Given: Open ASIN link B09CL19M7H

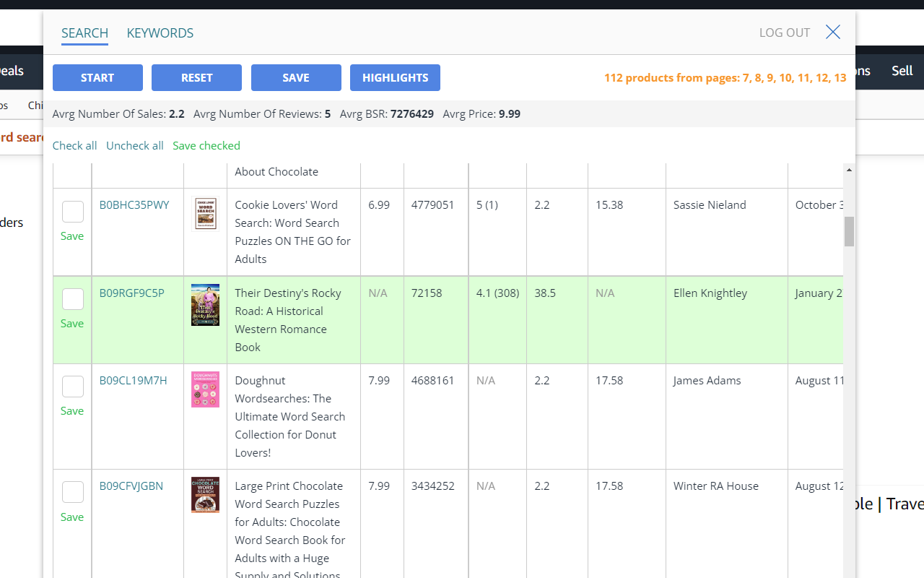Looking at the screenshot, I should (133, 381).
